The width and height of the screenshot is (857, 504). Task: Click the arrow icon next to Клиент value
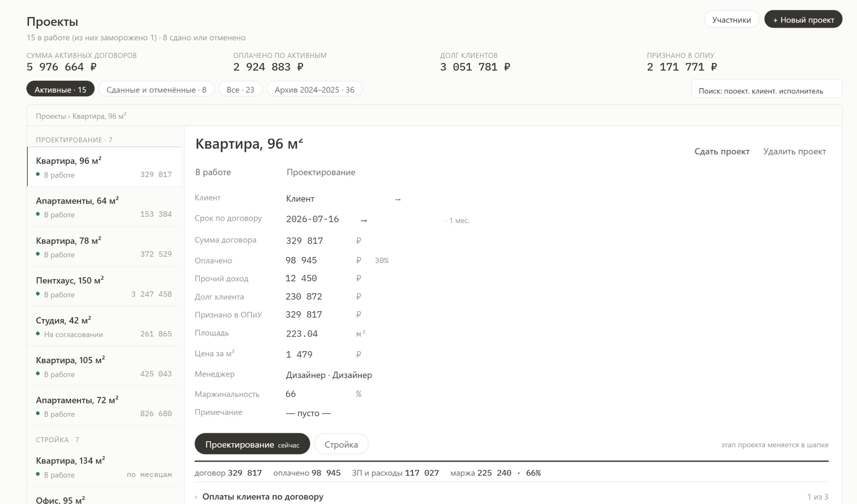(398, 200)
